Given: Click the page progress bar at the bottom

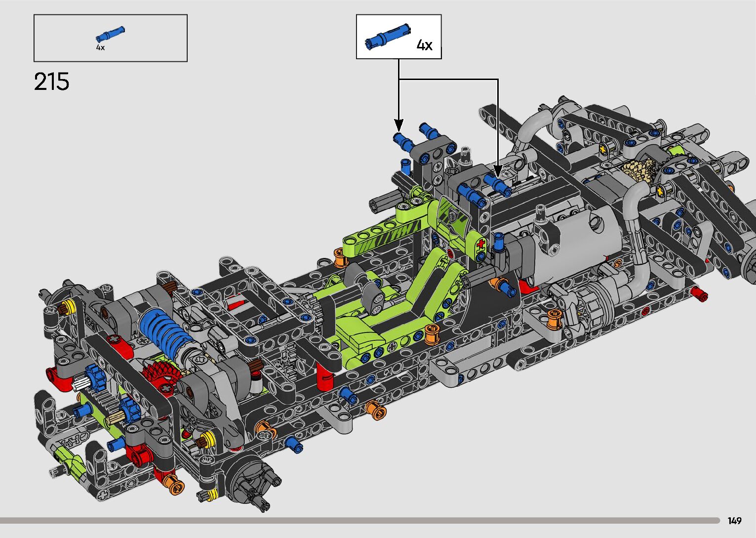Looking at the screenshot, I should 359,520.
